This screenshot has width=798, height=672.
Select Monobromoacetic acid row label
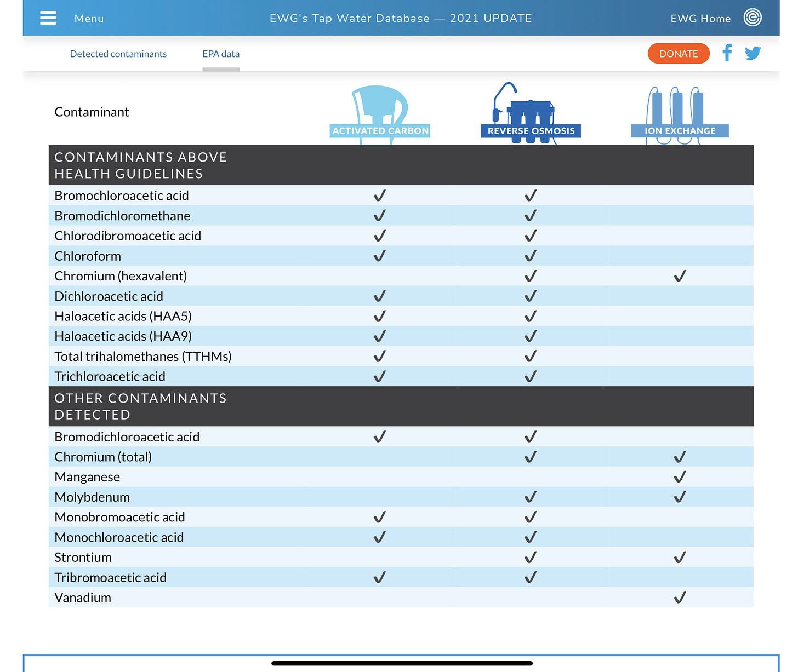[x=119, y=517]
